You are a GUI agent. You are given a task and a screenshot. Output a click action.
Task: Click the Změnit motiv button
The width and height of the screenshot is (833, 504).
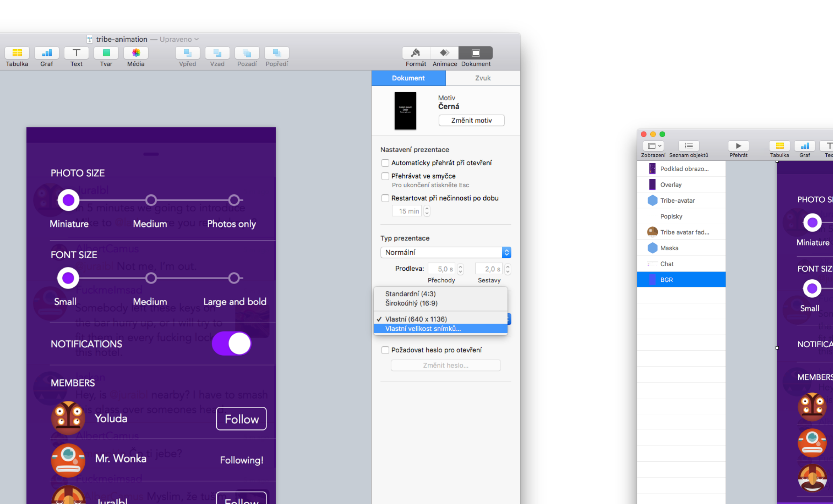pos(471,120)
